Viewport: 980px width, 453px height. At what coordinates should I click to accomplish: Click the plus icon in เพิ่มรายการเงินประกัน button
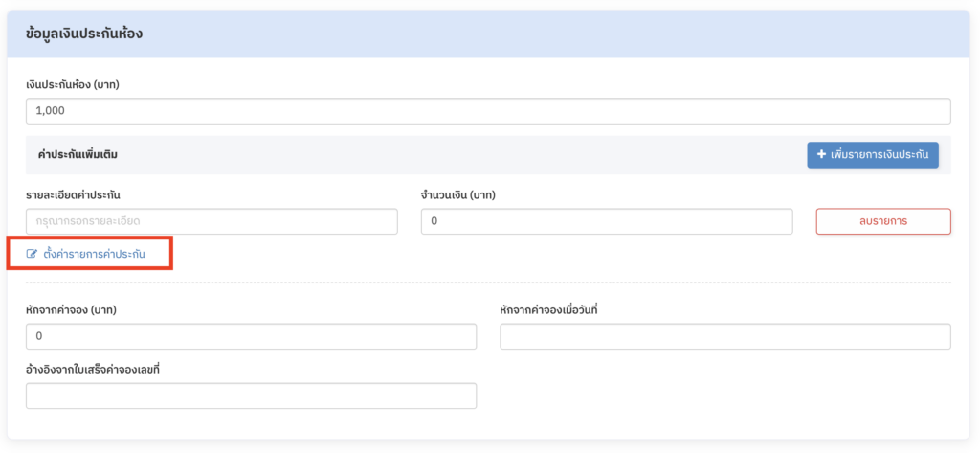tap(821, 154)
